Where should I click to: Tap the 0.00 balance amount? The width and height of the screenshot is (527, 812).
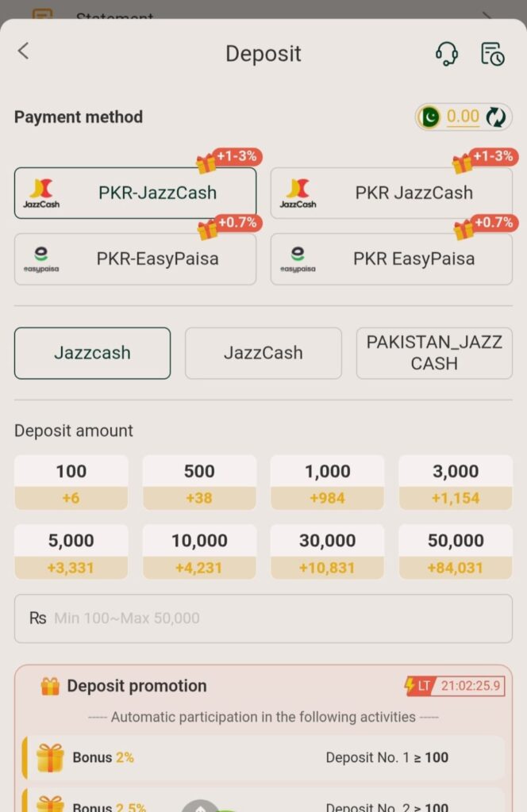463,117
